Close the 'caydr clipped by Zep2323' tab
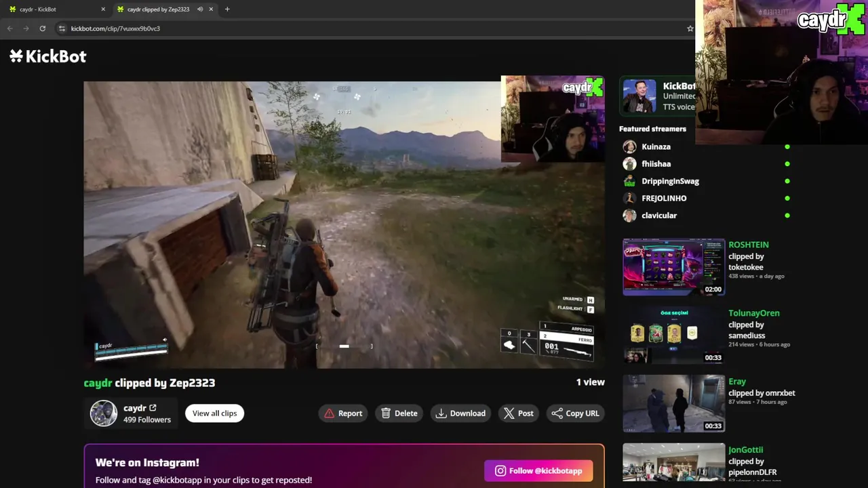 click(x=211, y=9)
